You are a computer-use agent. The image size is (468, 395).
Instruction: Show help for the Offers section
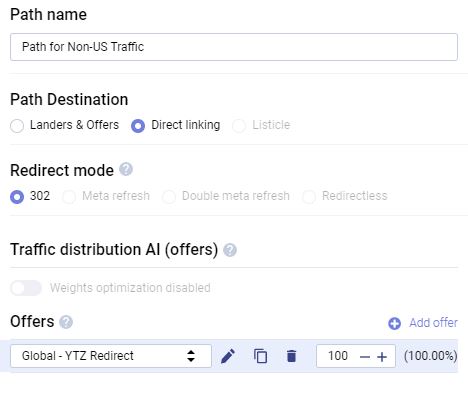(66, 322)
